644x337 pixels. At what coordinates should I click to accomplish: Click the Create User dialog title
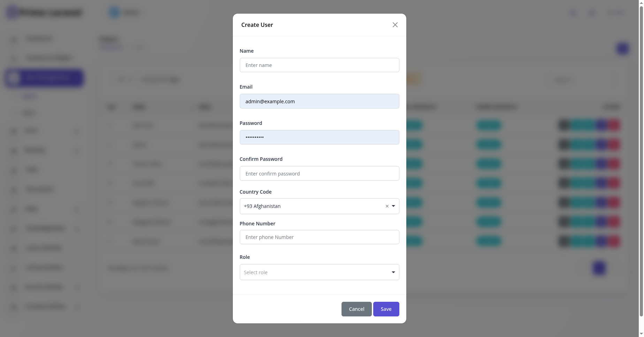click(257, 25)
